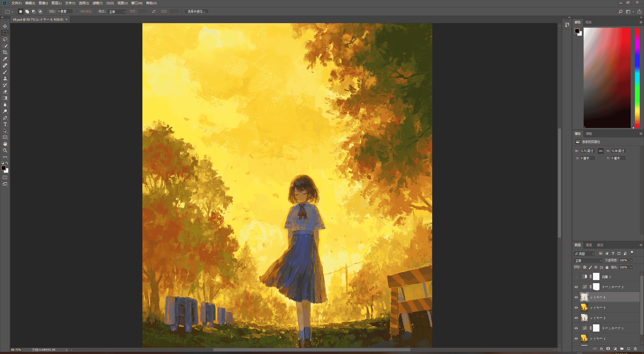Select the Dodge tool
This screenshot has height=354, width=644.
(5, 111)
